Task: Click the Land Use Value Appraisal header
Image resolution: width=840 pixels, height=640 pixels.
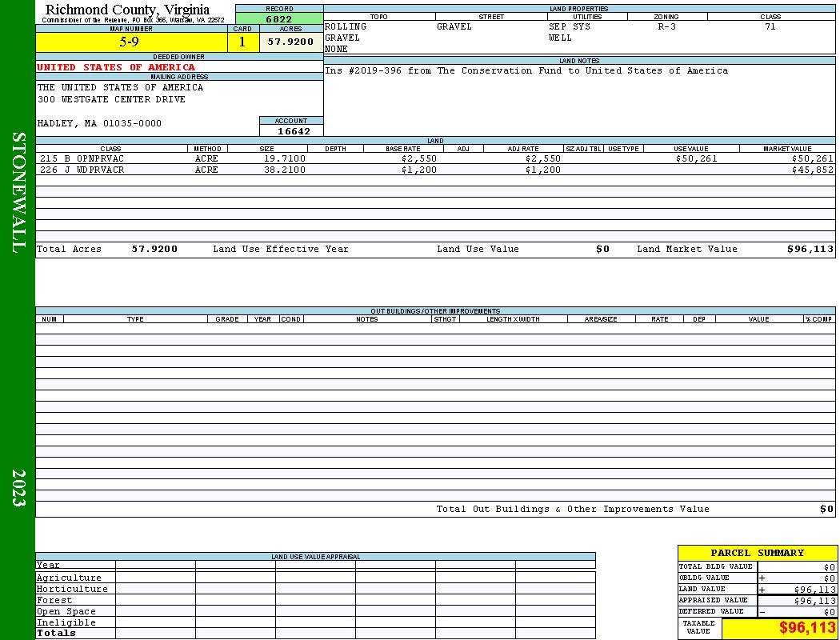Action: tap(315, 557)
